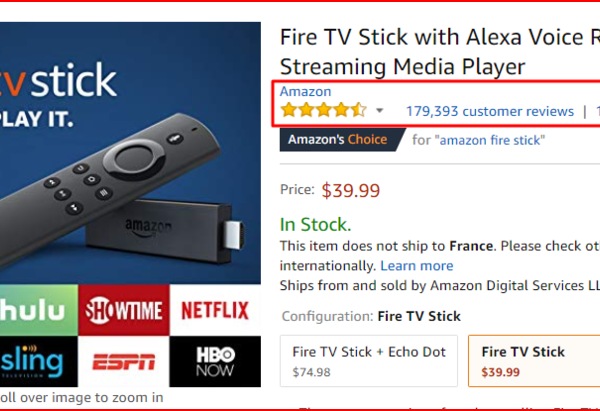Click the Learn more shipping link
This screenshot has height=411, width=600.
417,266
